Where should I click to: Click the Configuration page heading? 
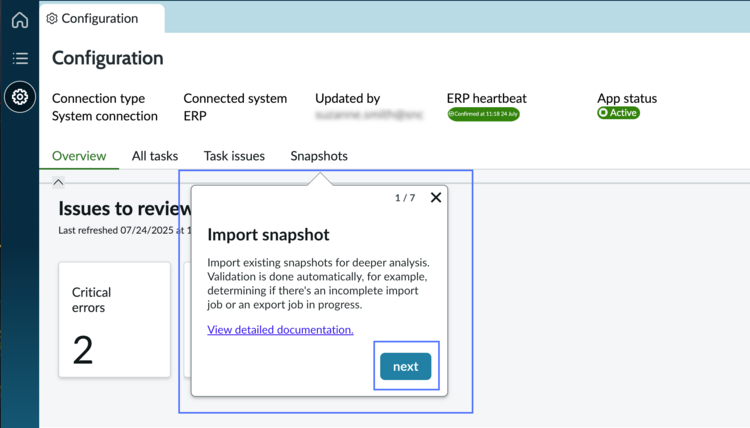(108, 58)
